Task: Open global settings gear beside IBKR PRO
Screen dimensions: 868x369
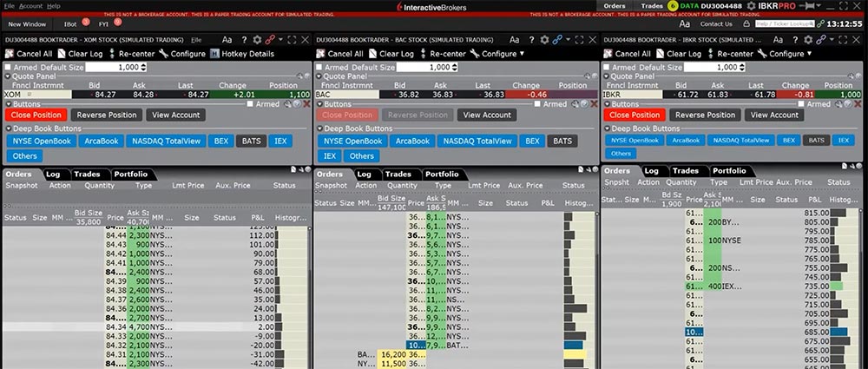Action: [x=751, y=6]
